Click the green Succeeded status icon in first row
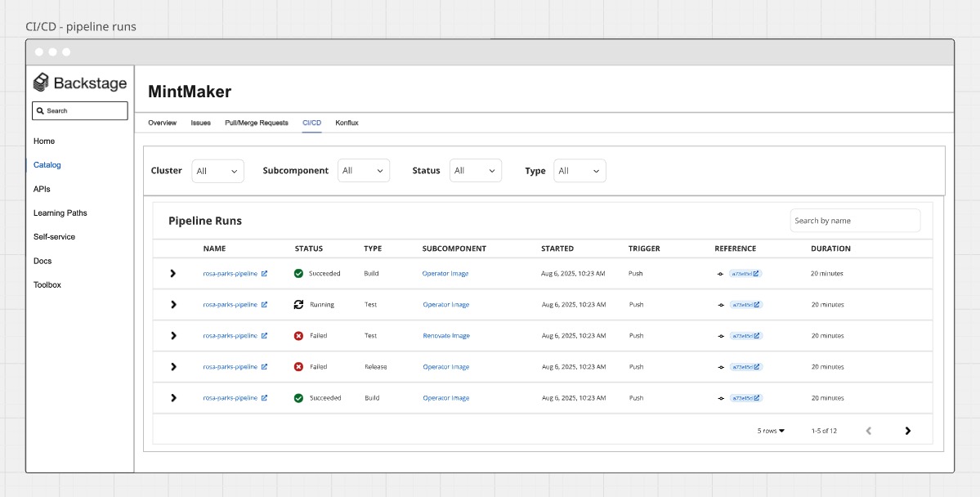 pyautogui.click(x=298, y=274)
